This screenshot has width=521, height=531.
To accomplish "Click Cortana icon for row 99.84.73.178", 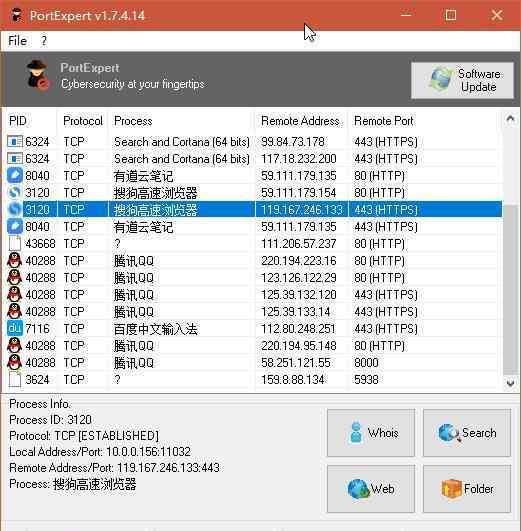I will point(15,142).
